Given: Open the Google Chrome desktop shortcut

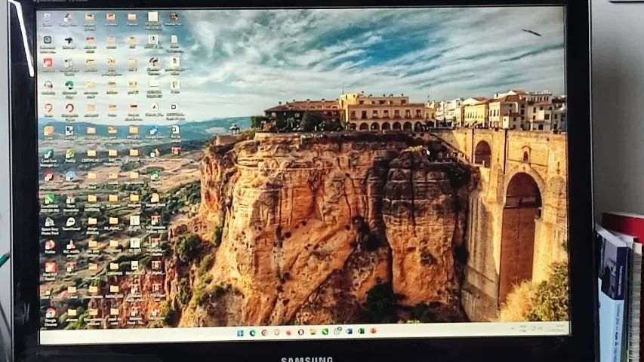Looking at the screenshot, I should (x=51, y=318).
